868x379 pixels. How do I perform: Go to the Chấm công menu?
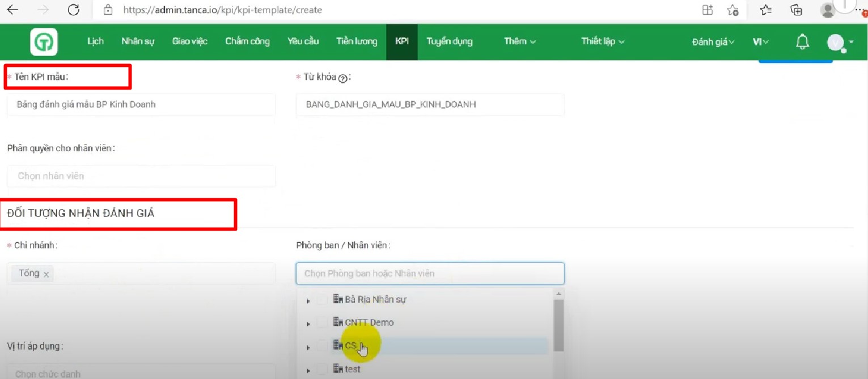coord(247,41)
